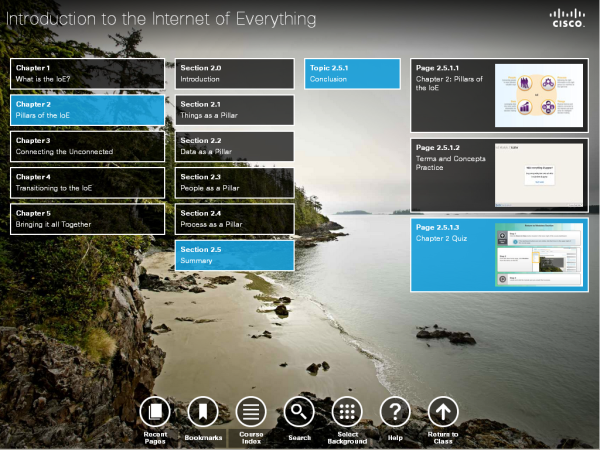This screenshot has height=450, width=600.
Task: Select Section 2.0 Introduction
Action: coord(234,73)
